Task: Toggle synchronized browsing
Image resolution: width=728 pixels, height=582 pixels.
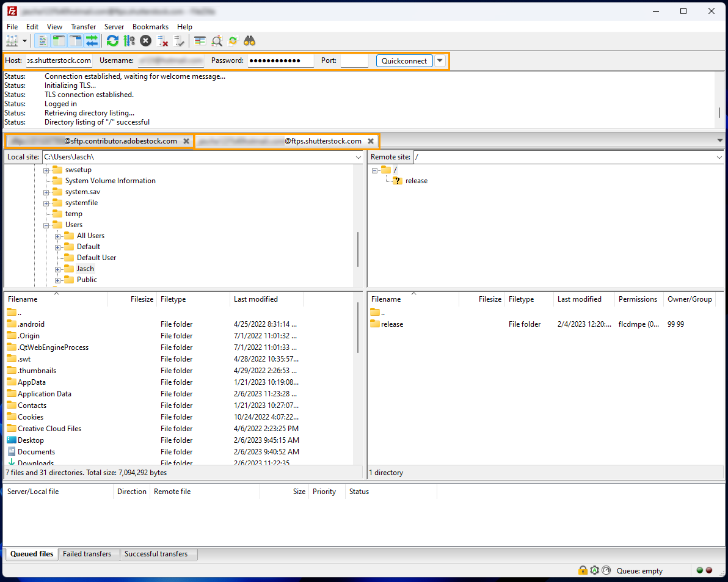Action: pyautogui.click(x=233, y=41)
